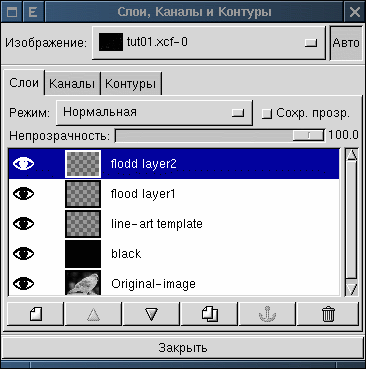This screenshot has width=366, height=369.
Task: Switch to the Каналы tab
Action: (x=72, y=84)
